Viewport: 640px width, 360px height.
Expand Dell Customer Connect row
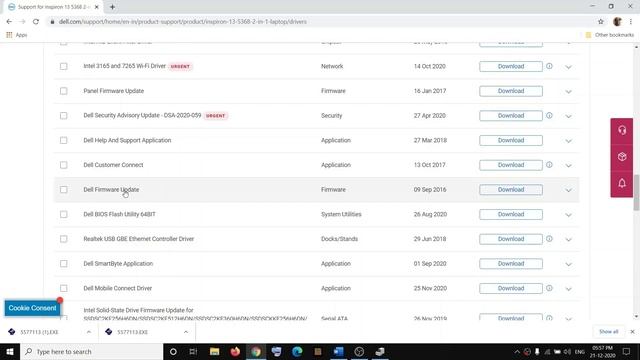pyautogui.click(x=569, y=166)
